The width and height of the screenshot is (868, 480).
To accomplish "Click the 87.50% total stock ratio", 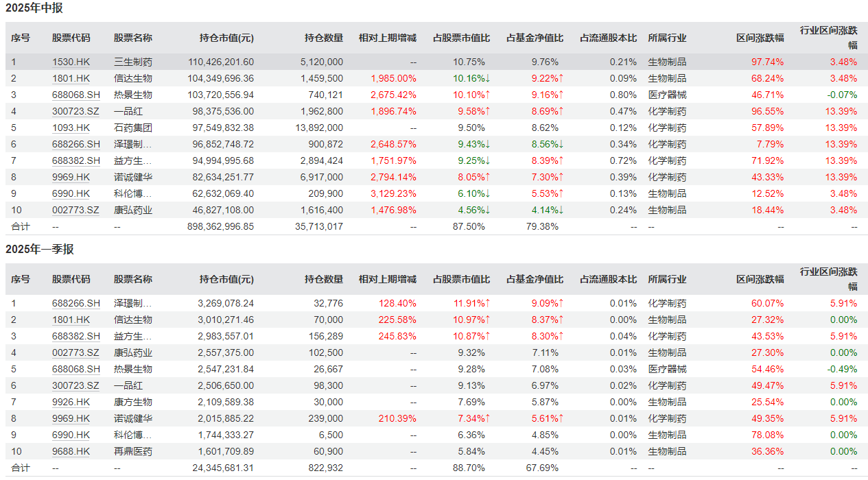I will (469, 226).
